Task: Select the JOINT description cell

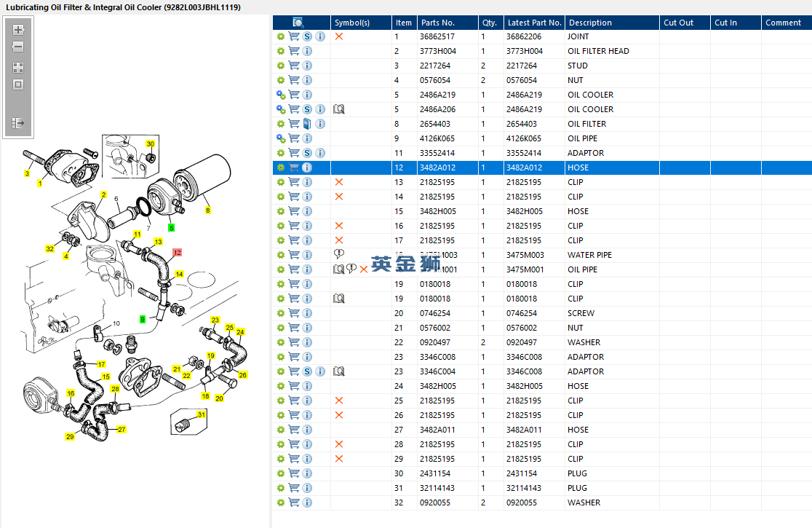Action: (578, 36)
